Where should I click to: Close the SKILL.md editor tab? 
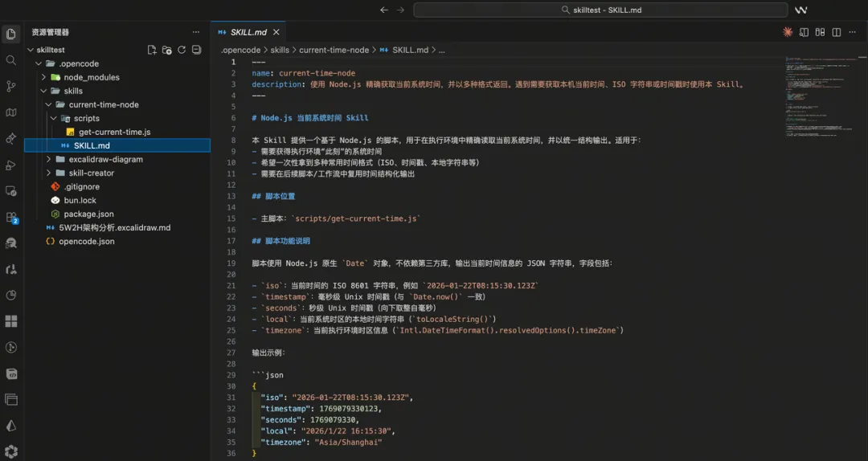point(276,32)
